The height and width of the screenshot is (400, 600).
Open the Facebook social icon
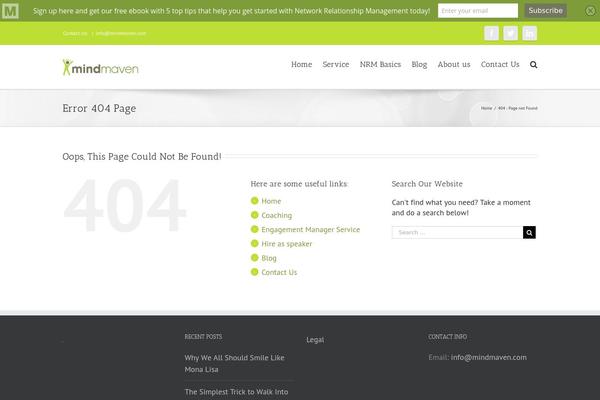click(x=491, y=33)
